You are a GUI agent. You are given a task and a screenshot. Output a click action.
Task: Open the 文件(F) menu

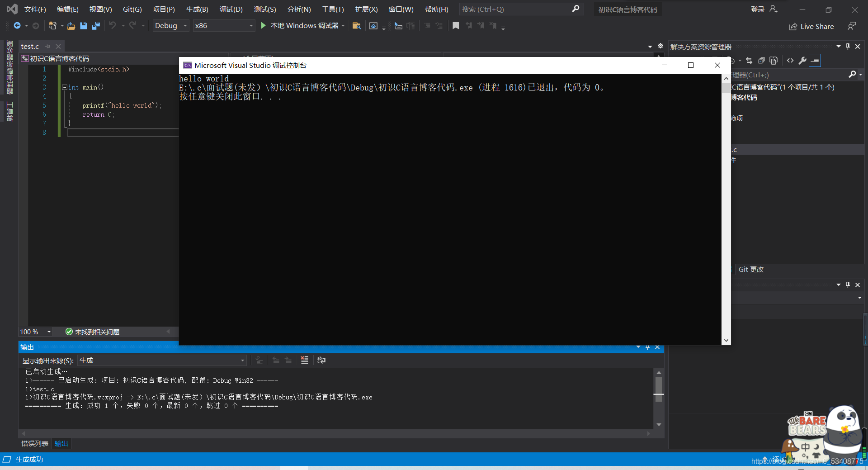35,9
